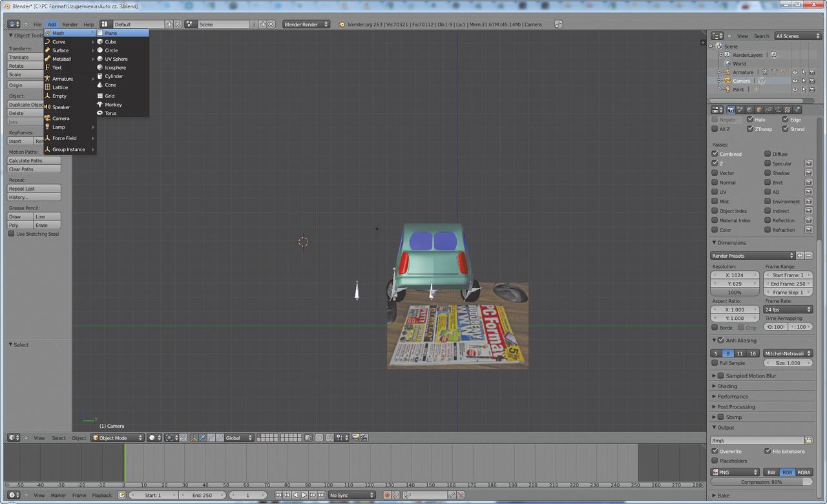The height and width of the screenshot is (504, 827).
Task: Add a Monkey mesh
Action: (122, 105)
